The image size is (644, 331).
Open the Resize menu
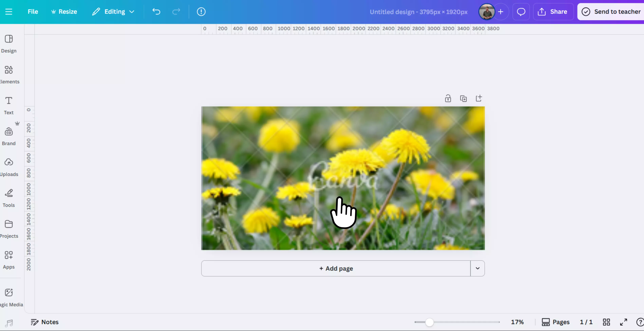pos(64,12)
